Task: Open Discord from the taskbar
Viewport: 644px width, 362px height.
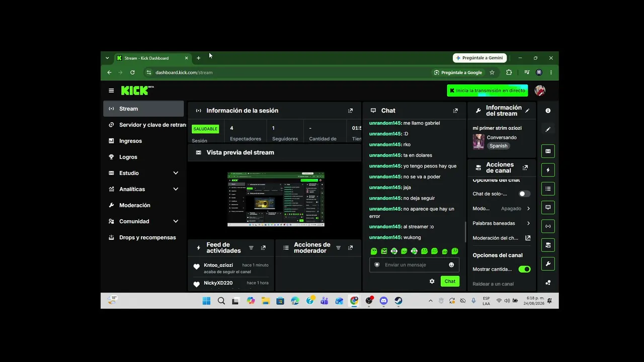Action: [383, 301]
